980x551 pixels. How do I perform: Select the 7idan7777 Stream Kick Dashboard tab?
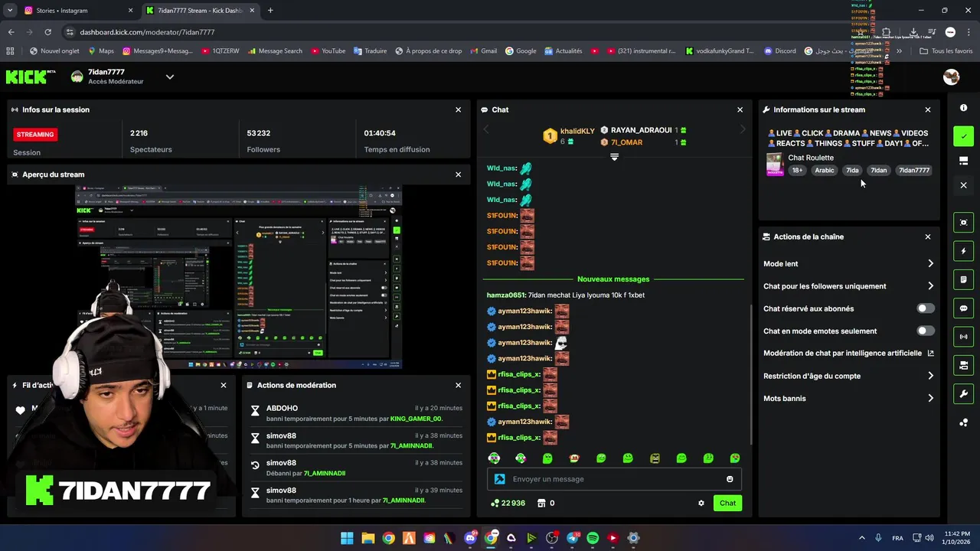199,11
